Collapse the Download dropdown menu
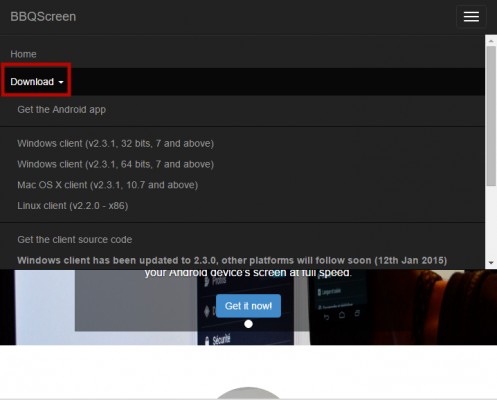The height and width of the screenshot is (400, 497). click(36, 82)
